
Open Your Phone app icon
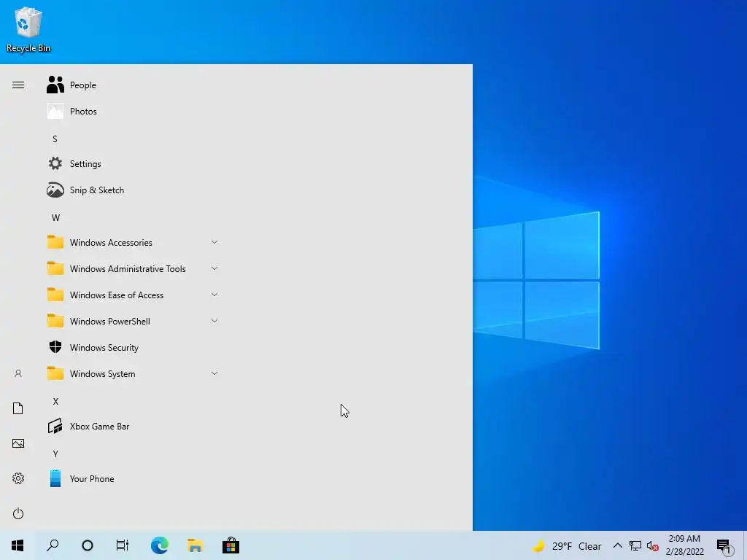tap(55, 478)
